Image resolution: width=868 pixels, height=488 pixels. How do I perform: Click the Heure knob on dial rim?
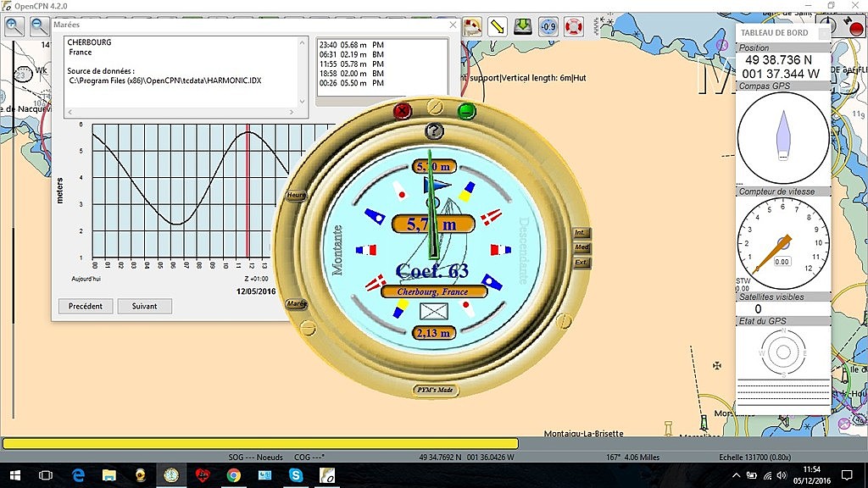[296, 196]
